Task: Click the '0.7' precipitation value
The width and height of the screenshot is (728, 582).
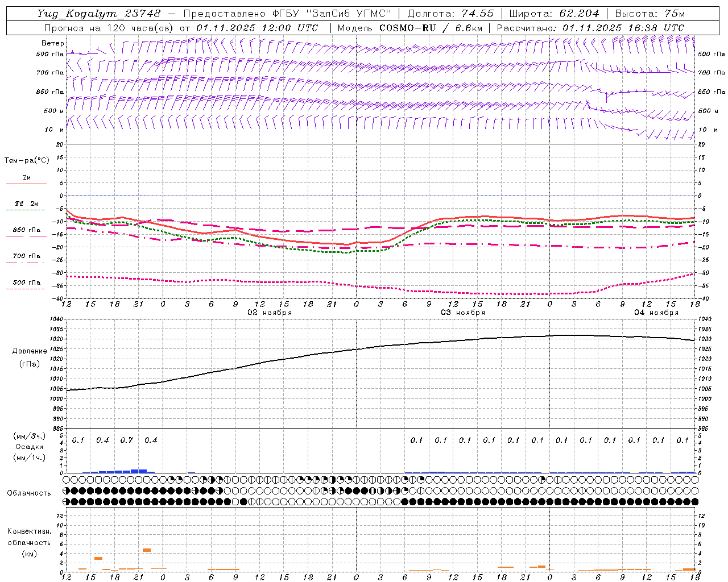Action: pyautogui.click(x=126, y=440)
